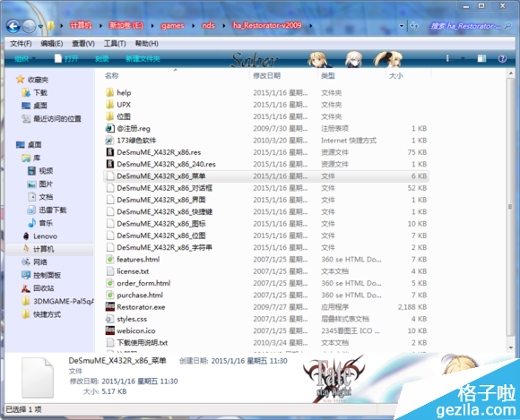Select DeSmuME_X432R_x86.res file icon
Image resolution: width=520 pixels, height=420 pixels.
point(109,152)
